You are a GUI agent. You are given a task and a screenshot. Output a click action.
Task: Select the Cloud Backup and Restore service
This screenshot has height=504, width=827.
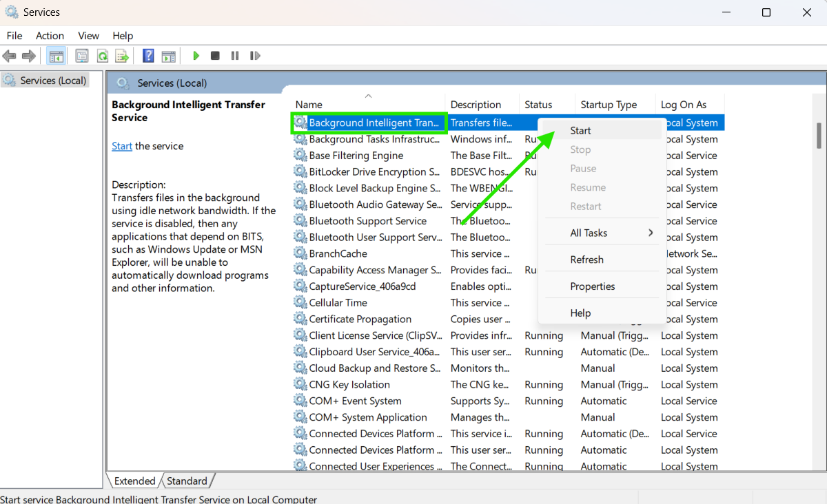click(x=507, y=368)
